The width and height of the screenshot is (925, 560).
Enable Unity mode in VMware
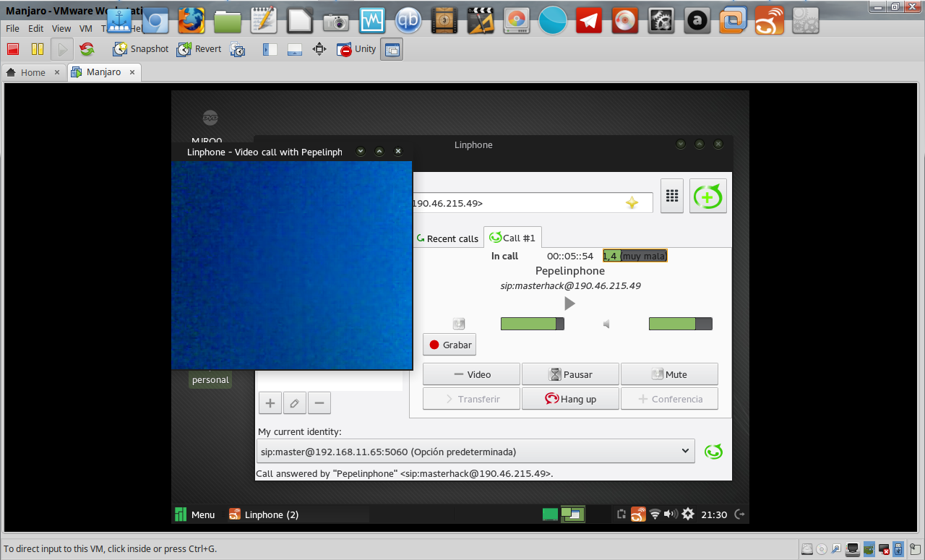357,49
